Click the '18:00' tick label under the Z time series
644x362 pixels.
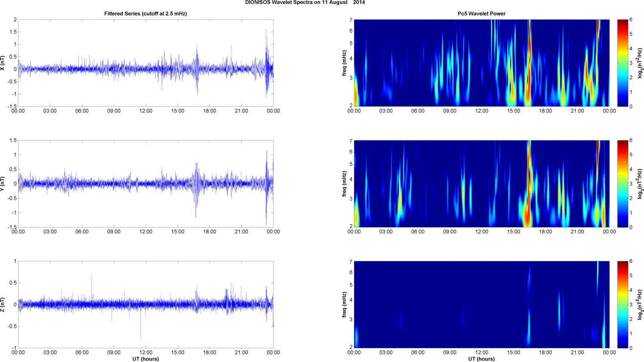(210, 353)
